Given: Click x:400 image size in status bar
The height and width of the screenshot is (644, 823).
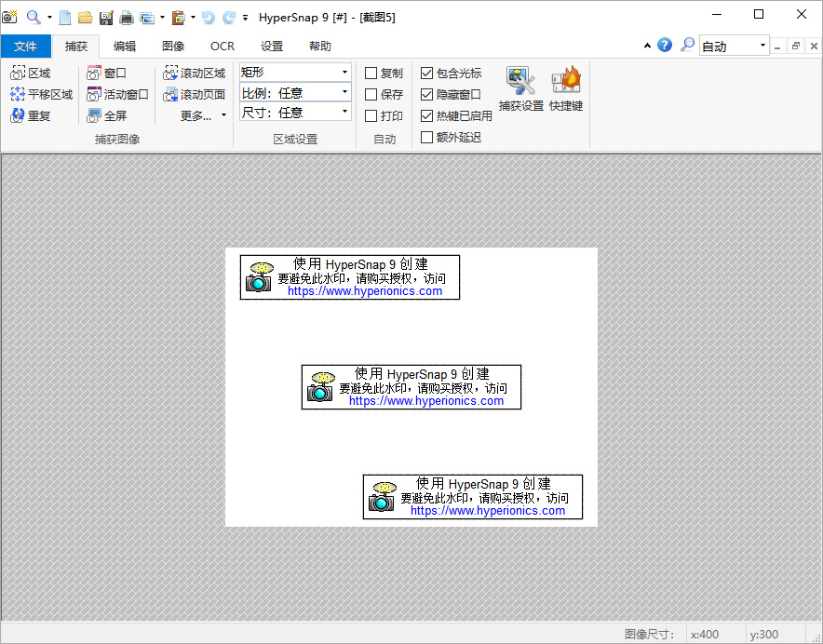Looking at the screenshot, I should click(705, 634).
